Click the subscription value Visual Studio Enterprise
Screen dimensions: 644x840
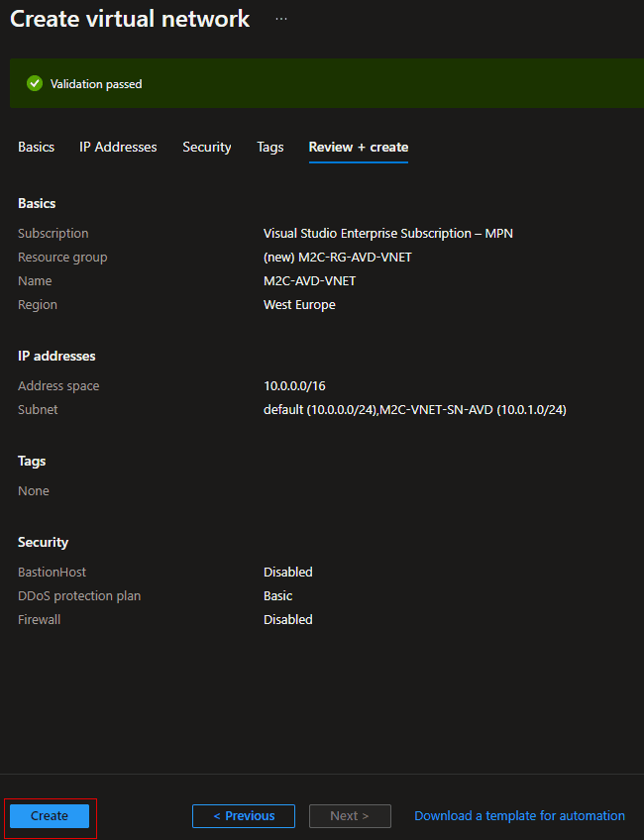(387, 234)
